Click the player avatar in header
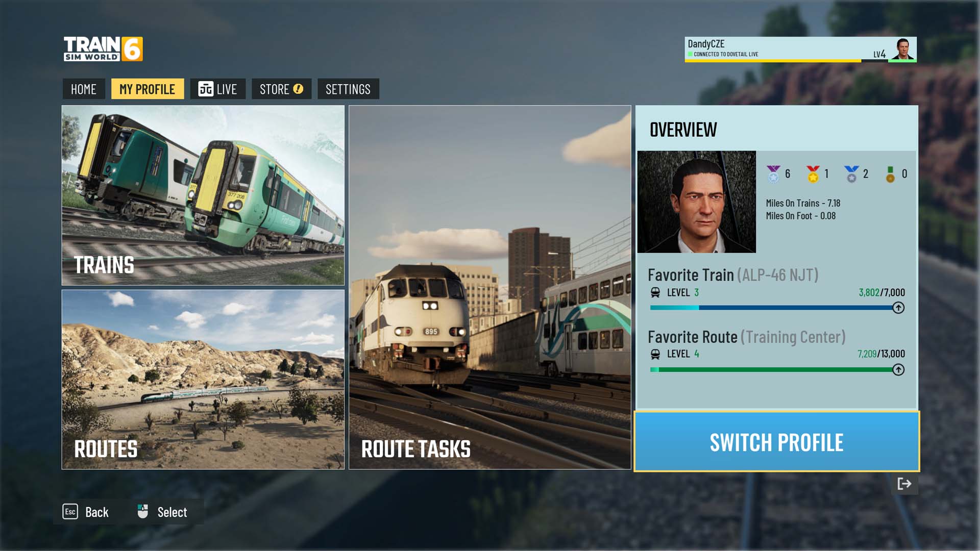The width and height of the screenshot is (980, 551). (x=902, y=49)
